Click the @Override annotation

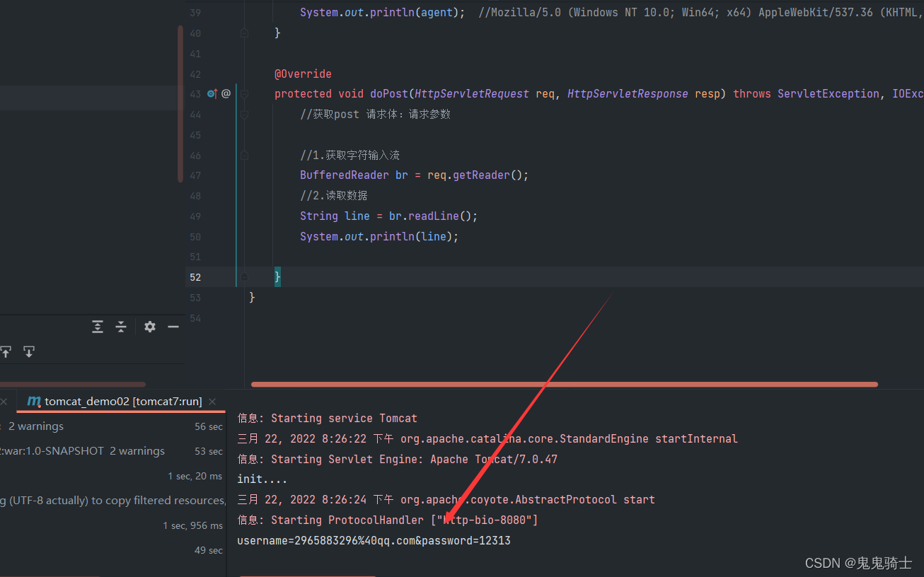[303, 74]
